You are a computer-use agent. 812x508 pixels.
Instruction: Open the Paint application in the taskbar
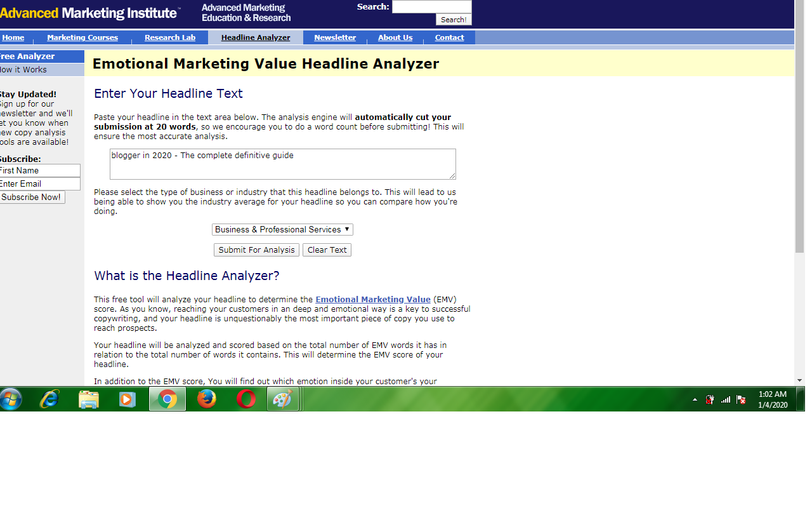(x=282, y=399)
